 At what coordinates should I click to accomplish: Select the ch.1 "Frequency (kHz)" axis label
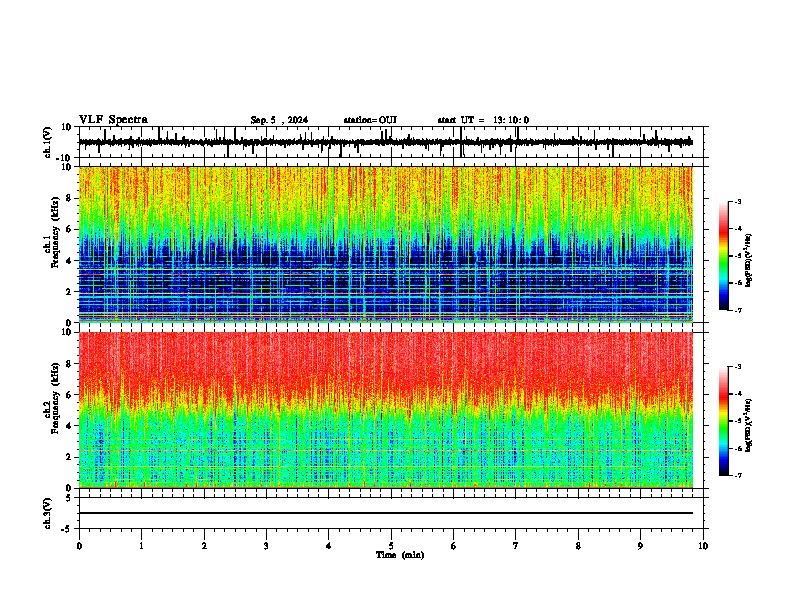pos(55,232)
